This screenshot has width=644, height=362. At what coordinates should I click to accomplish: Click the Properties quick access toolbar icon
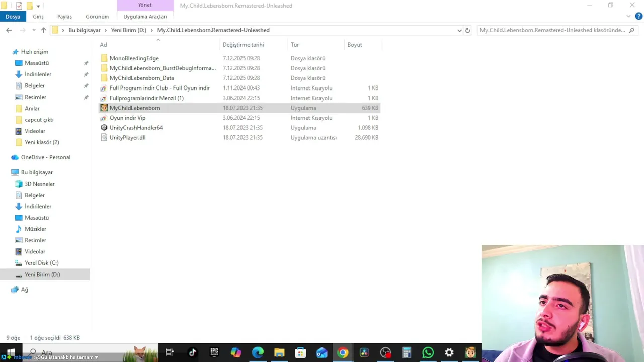(x=19, y=6)
